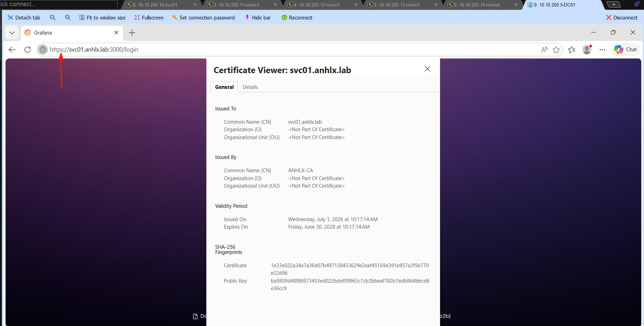Close the 10.10.200.12-minio2 session tab
The height and width of the screenshot is (326, 644).
pos(356,5)
